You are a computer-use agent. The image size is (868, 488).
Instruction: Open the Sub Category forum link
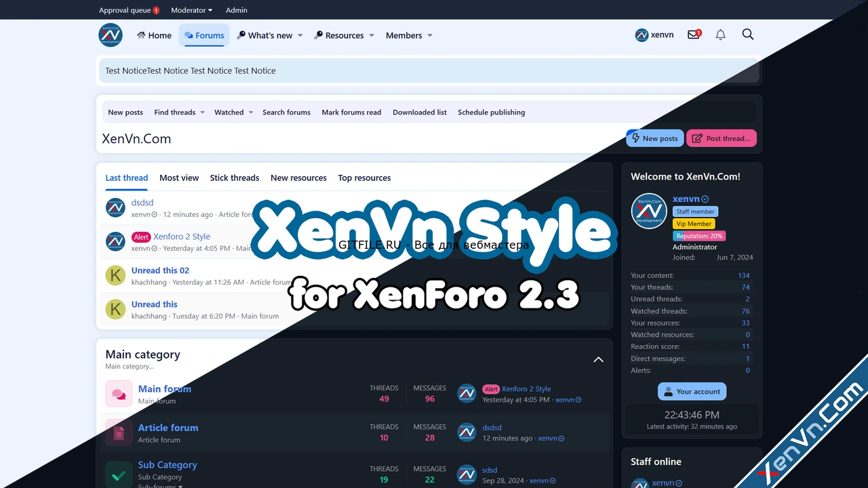pyautogui.click(x=167, y=465)
